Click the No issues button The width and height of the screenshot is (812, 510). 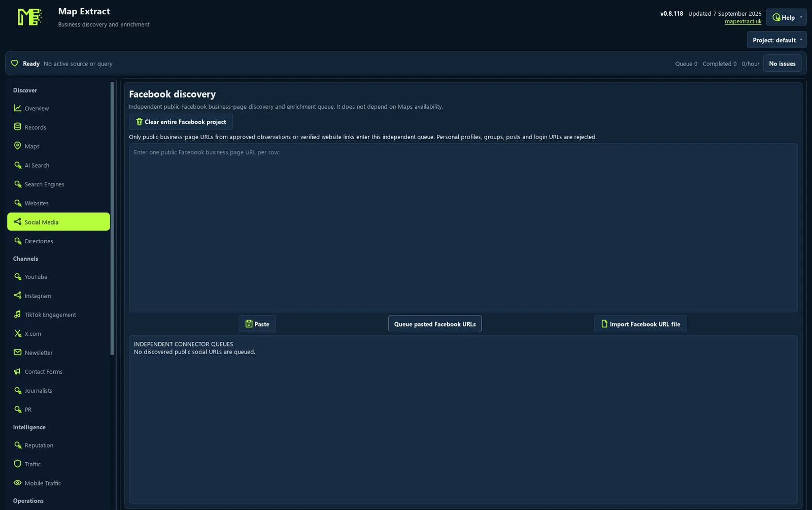click(x=782, y=63)
